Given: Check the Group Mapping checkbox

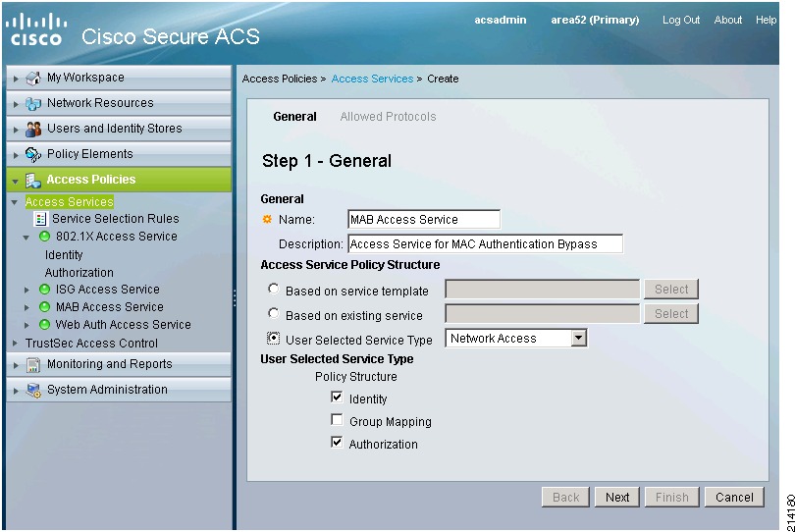Looking at the screenshot, I should (x=337, y=419).
